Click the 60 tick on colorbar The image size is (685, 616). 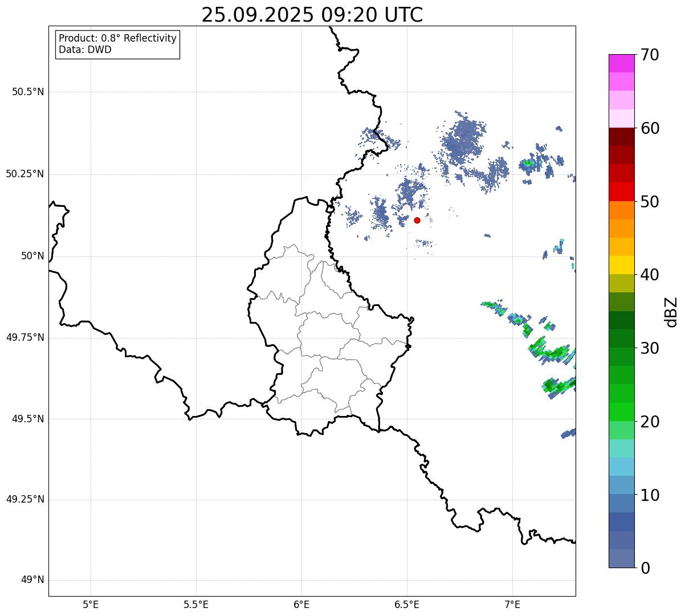click(650, 128)
